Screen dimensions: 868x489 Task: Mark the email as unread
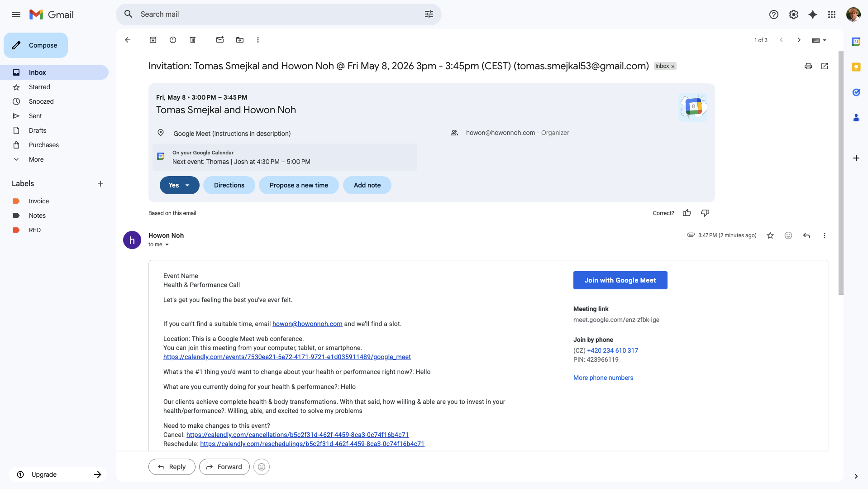click(x=220, y=40)
